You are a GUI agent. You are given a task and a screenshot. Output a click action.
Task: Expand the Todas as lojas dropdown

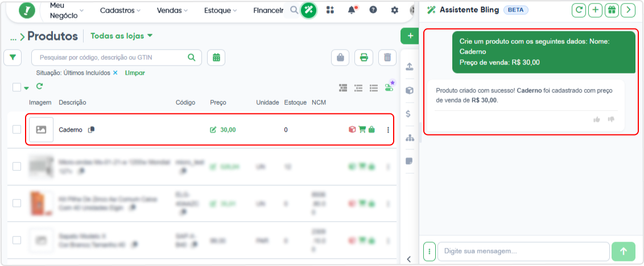coord(122,36)
